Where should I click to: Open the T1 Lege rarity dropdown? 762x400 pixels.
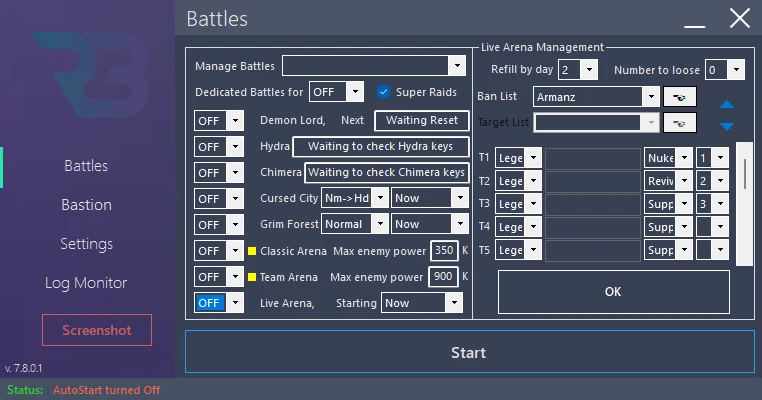tap(518, 158)
